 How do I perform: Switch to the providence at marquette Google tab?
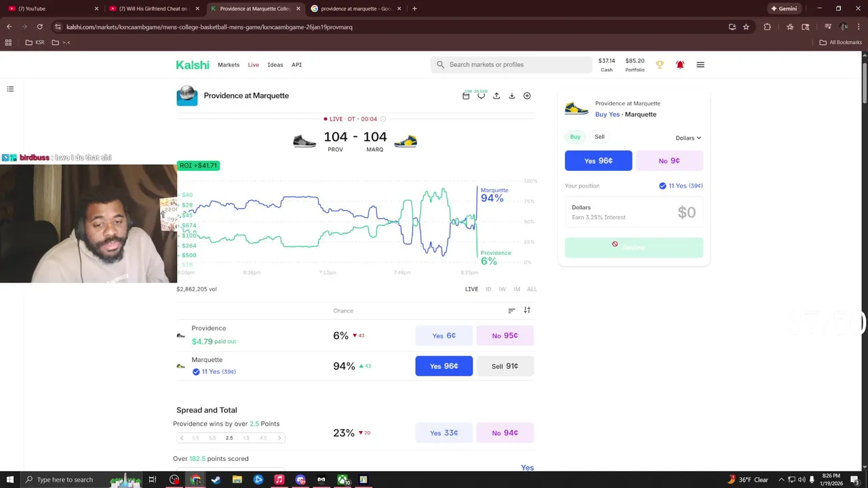coord(357,9)
